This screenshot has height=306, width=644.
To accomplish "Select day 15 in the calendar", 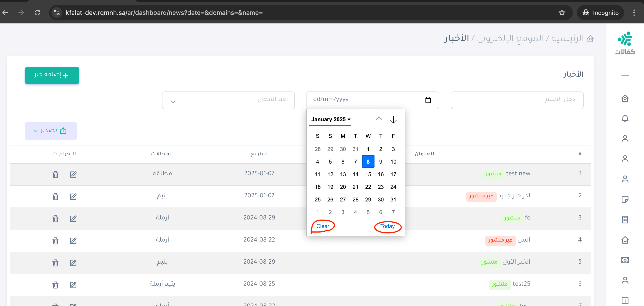I will (368, 174).
